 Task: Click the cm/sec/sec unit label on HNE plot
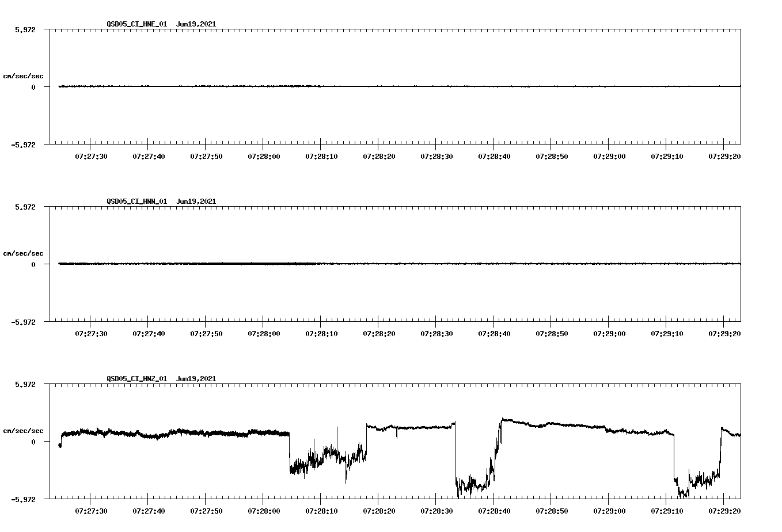pyautogui.click(x=23, y=76)
